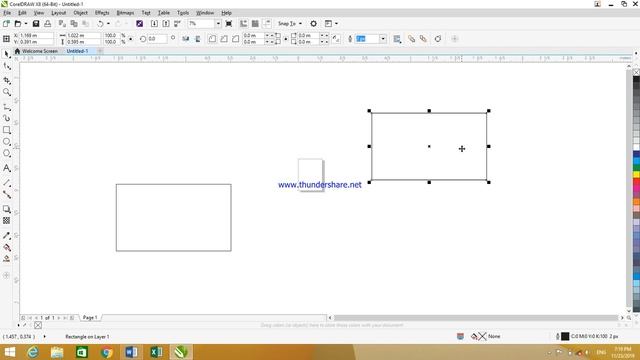Screen dimensions: 640x360
Task: Select the Smart Fill tool
Action: click(x=7, y=259)
